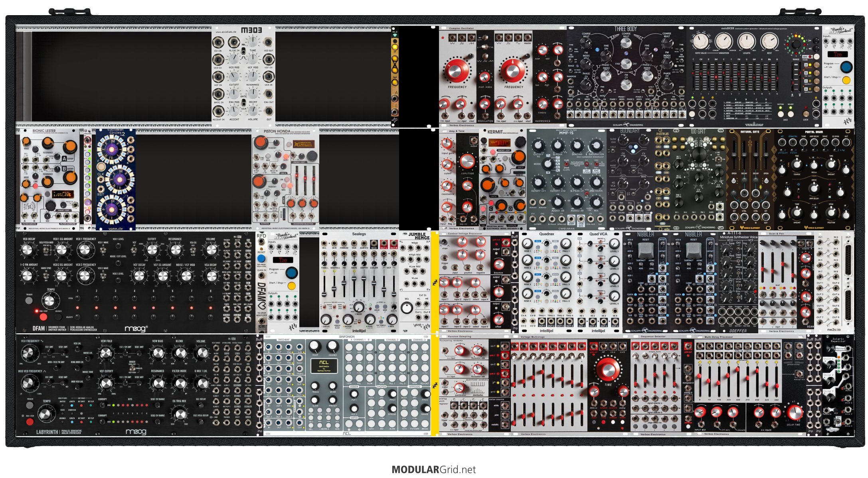Image resolution: width=868 pixels, height=478 pixels.
Task: Hit yellow Start/Stop button next to meloDICER
Action: click(x=846, y=80)
